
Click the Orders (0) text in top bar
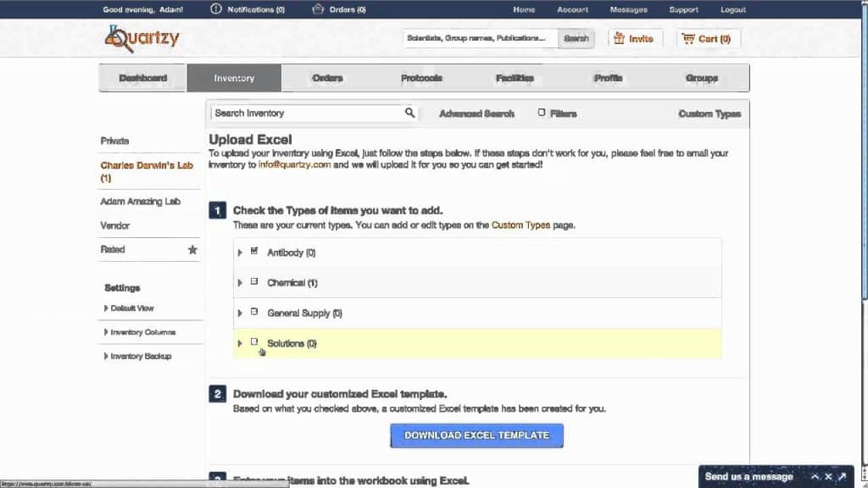pyautogui.click(x=347, y=9)
